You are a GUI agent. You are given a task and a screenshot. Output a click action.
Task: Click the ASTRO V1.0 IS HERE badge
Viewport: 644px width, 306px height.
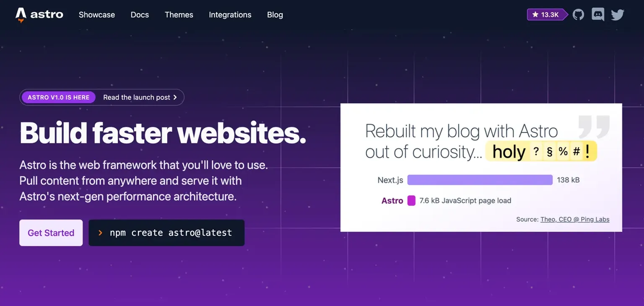(x=59, y=97)
